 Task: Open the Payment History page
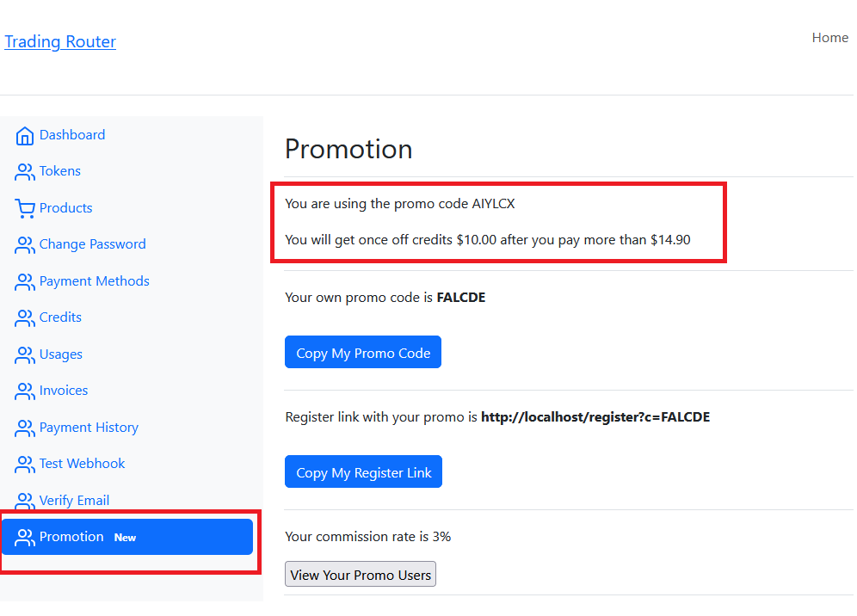[89, 428]
